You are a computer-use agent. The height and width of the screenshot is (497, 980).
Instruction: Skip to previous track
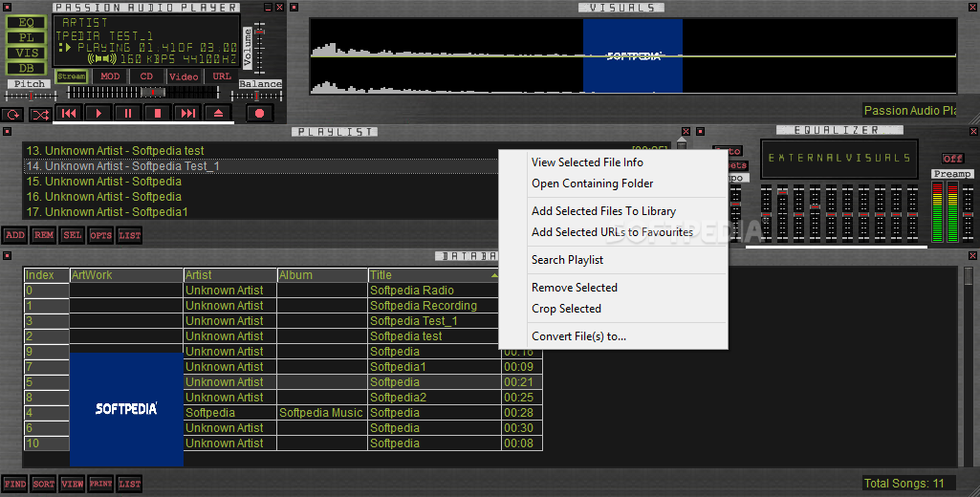click(x=69, y=113)
